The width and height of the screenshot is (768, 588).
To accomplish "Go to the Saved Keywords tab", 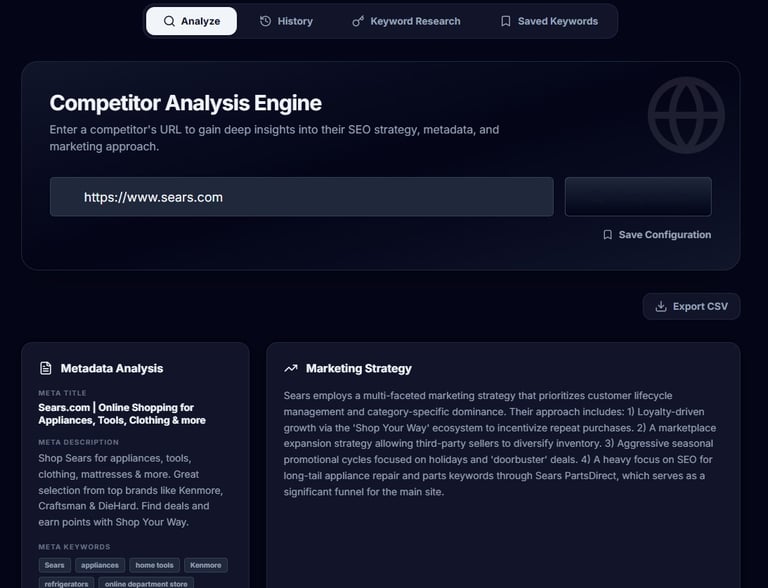I will click(549, 21).
